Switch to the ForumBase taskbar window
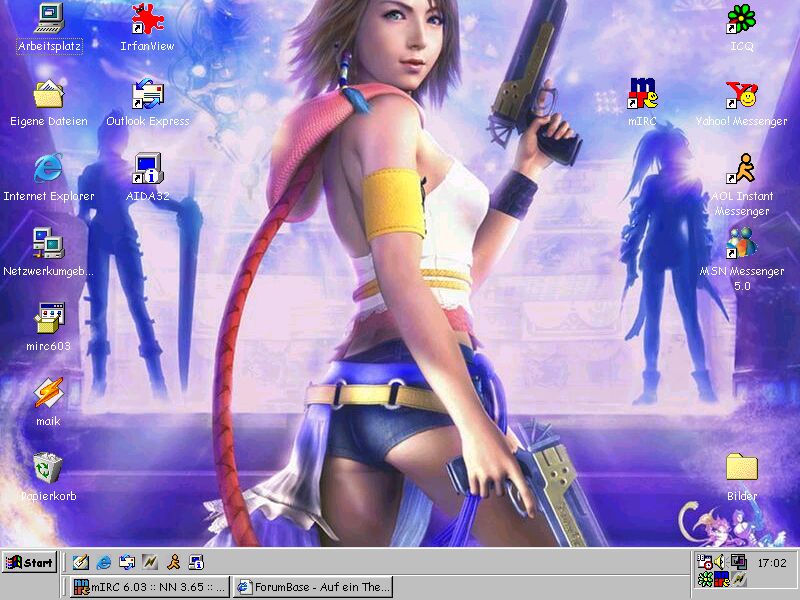This screenshot has width=800, height=600. [x=314, y=587]
